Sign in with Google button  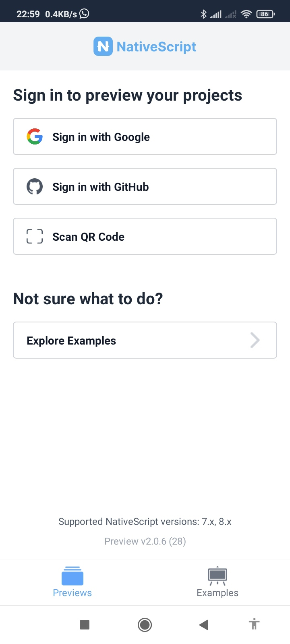tap(145, 137)
